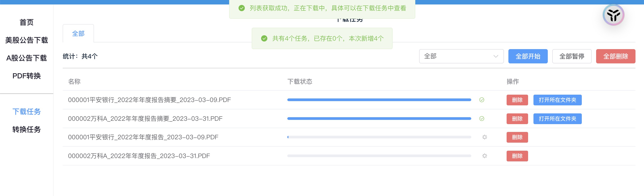The width and height of the screenshot is (644, 196).
Task: Click the completed checkmark icon for 平安银行 年度报告摘要
Action: click(482, 100)
